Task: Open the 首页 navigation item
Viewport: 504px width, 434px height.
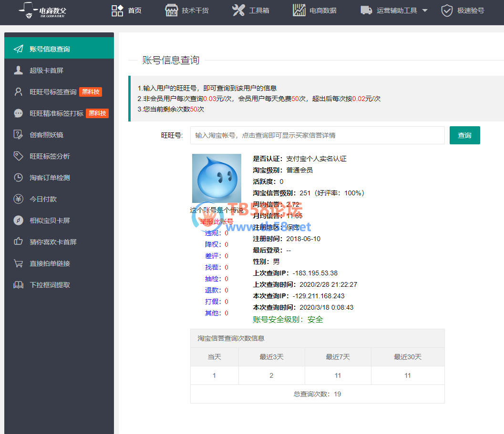Action: [126, 10]
